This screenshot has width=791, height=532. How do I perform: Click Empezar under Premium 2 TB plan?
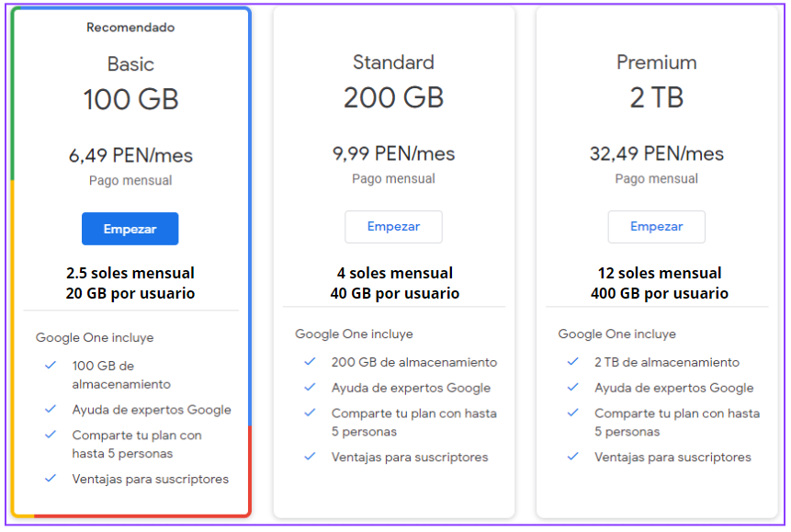[656, 227]
